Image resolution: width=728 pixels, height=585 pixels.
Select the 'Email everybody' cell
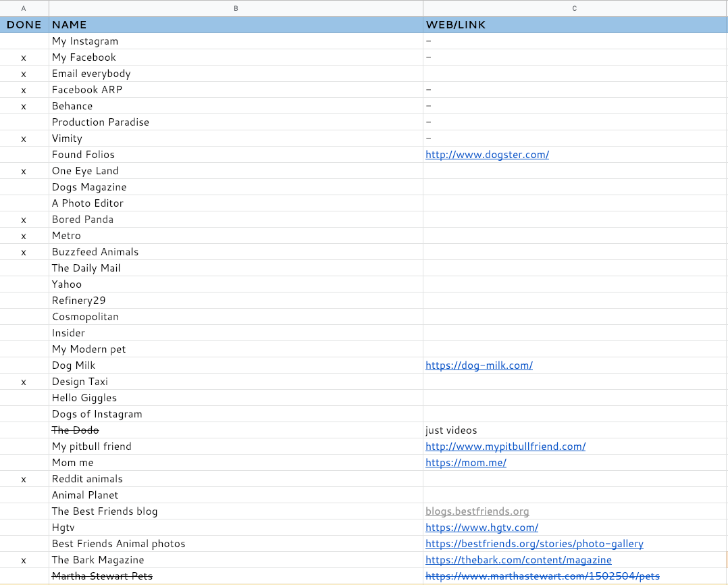(236, 74)
